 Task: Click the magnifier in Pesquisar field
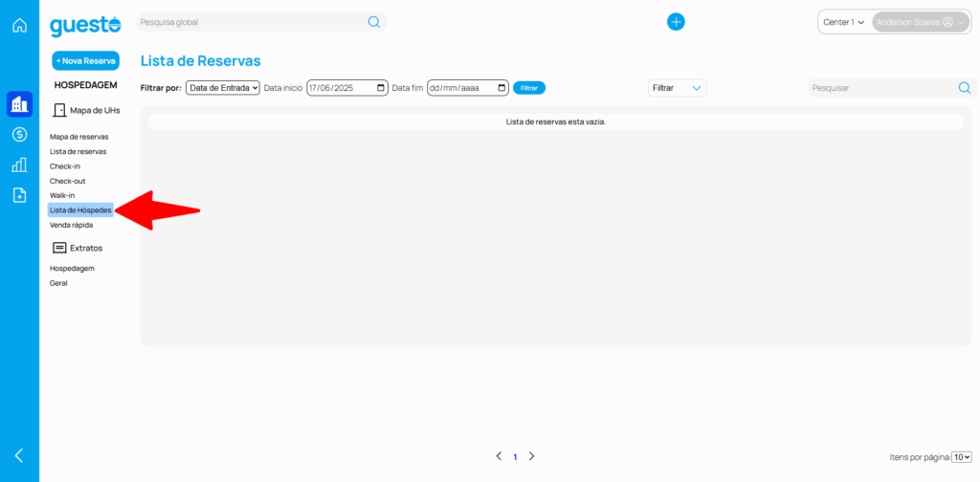965,88
